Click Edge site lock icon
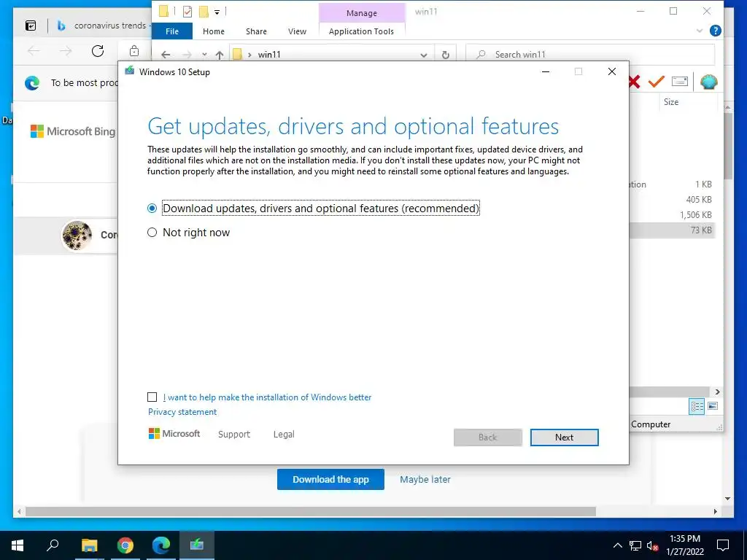747x560 pixels. pyautogui.click(x=134, y=51)
